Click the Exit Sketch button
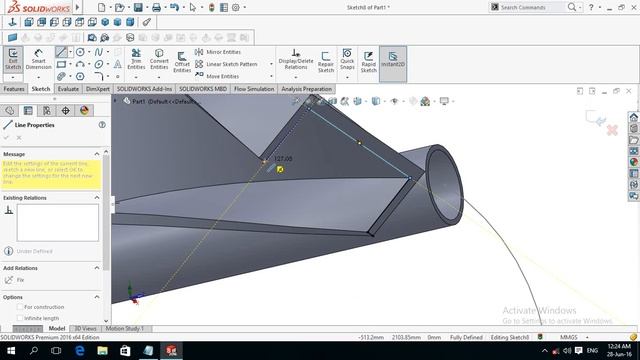Viewport: 640px width, 360px height. (x=13, y=60)
